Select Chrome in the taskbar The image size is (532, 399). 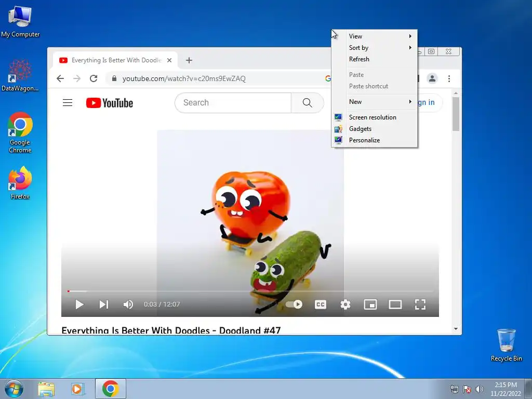pyautogui.click(x=111, y=389)
